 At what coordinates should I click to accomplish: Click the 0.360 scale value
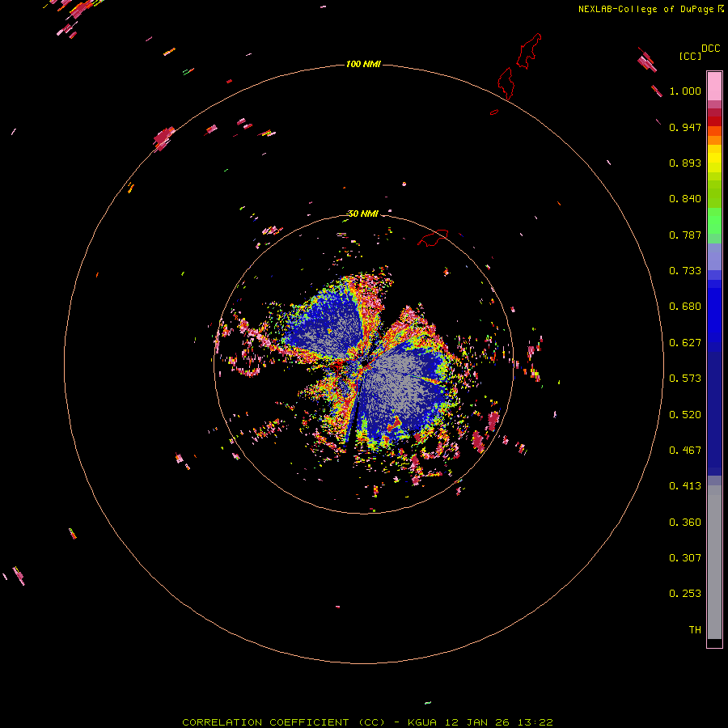coord(685,523)
